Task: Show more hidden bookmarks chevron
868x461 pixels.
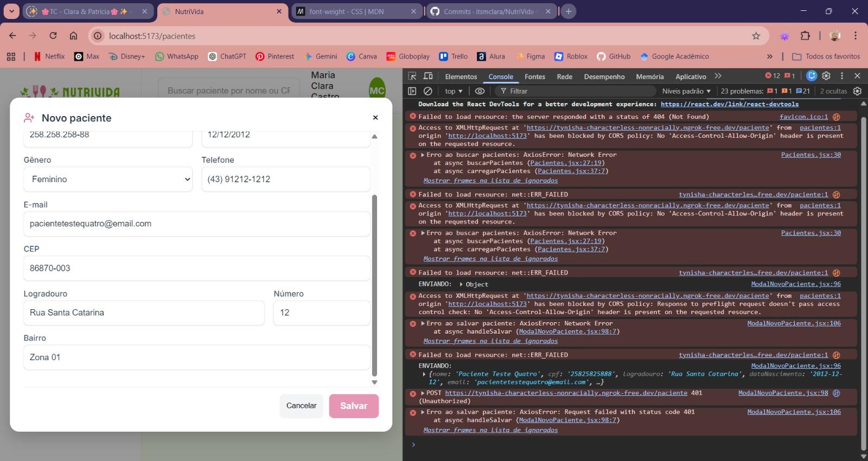Action: point(769,56)
